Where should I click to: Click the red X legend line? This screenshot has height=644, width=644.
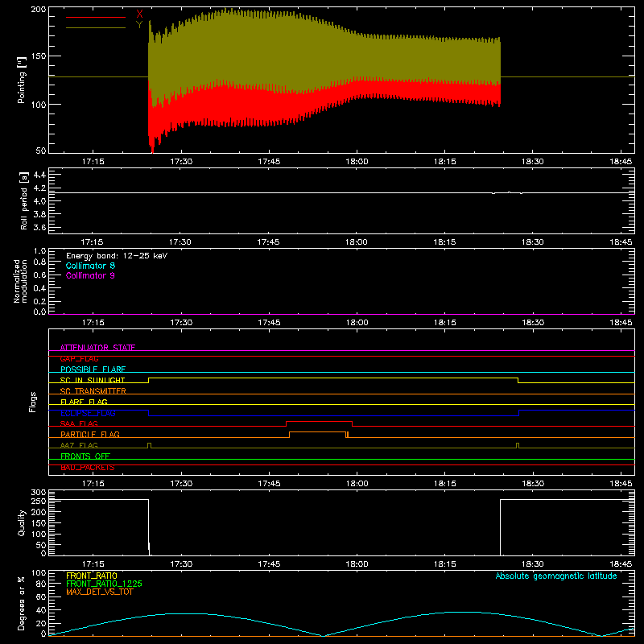[x=96, y=17]
